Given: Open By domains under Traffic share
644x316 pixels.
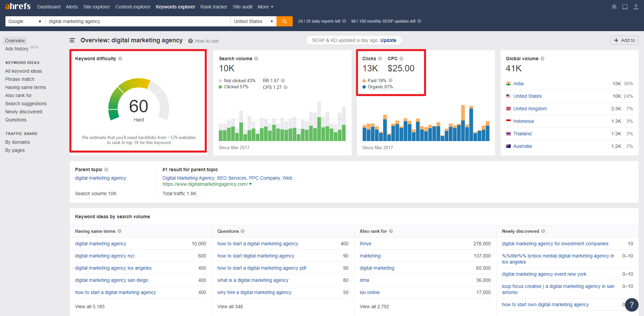Looking at the screenshot, I should coord(17,142).
